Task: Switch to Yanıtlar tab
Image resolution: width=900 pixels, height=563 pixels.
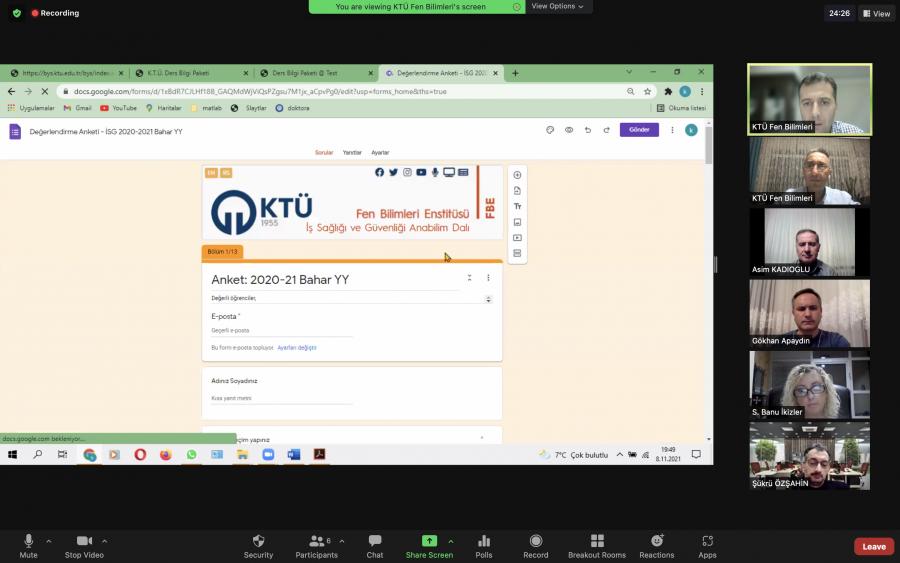Action: 352,153
